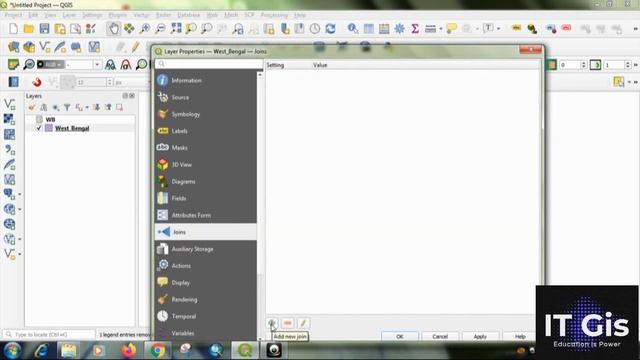Click the Temporal Controller clock icon
Screen dimensions: 640x360
tap(315, 29)
